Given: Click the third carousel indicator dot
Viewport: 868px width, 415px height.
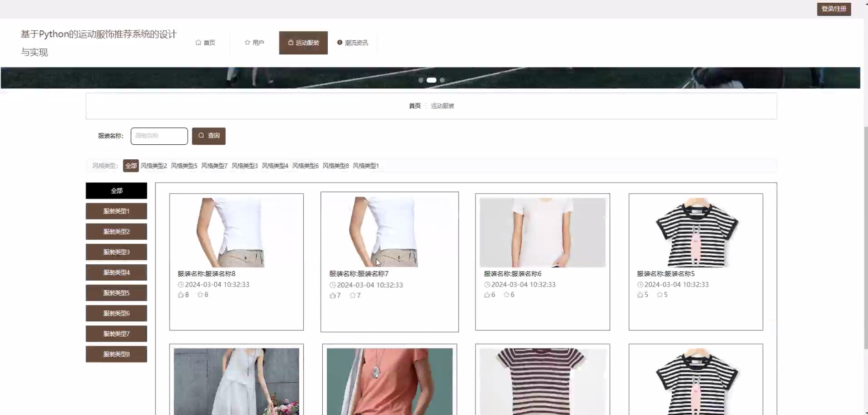Looking at the screenshot, I should coord(442,80).
